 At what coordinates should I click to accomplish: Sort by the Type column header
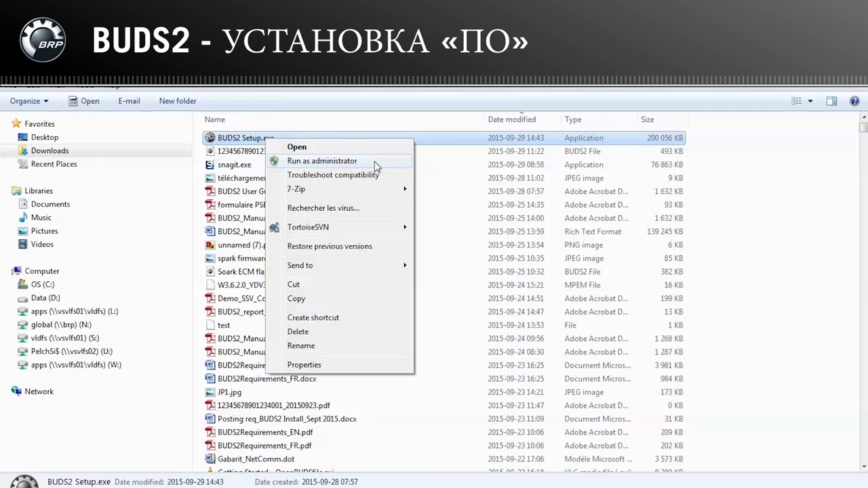pyautogui.click(x=600, y=119)
